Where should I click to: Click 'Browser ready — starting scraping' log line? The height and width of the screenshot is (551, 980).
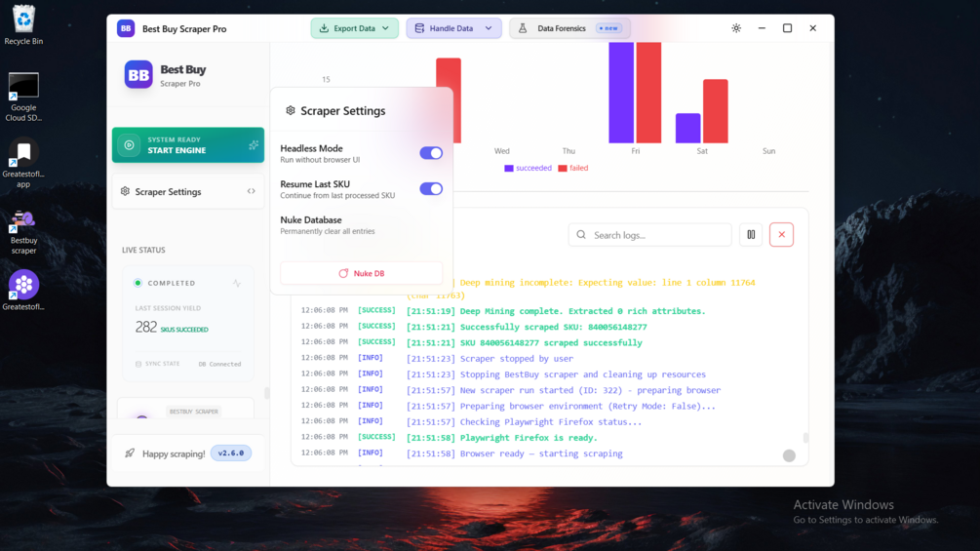click(541, 453)
